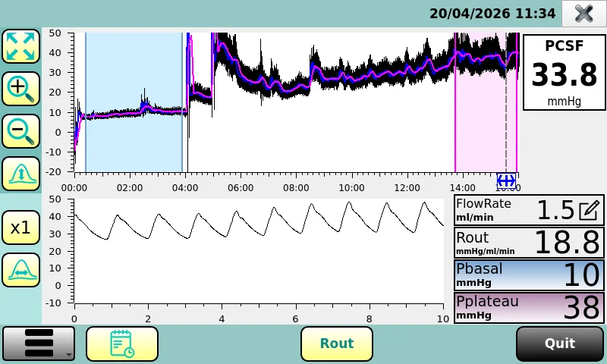Click the blue timeline drag handle marker
607x364 pixels.
point(506,180)
